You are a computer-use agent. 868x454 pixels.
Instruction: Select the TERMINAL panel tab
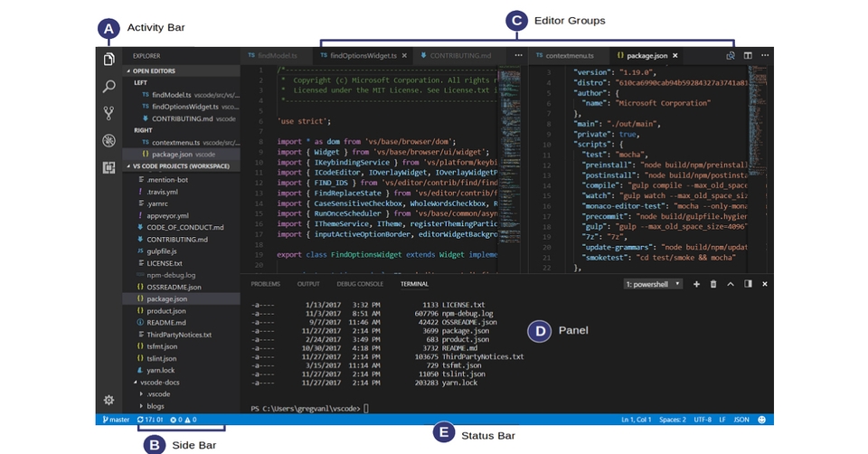[415, 284]
